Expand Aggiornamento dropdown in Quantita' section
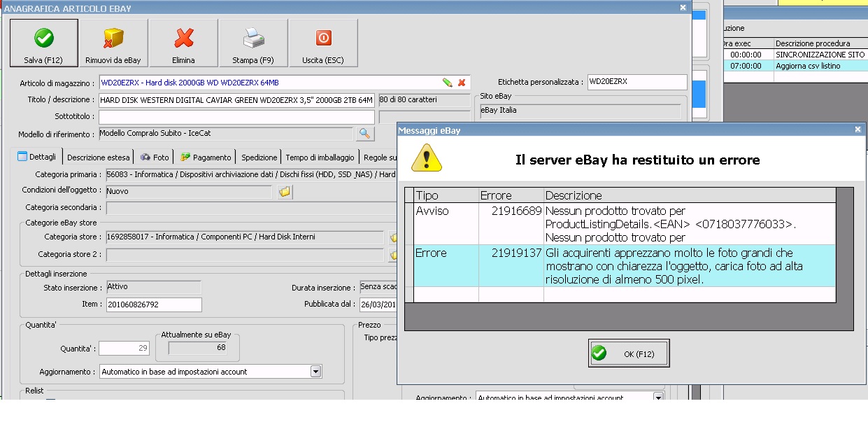 click(x=315, y=372)
